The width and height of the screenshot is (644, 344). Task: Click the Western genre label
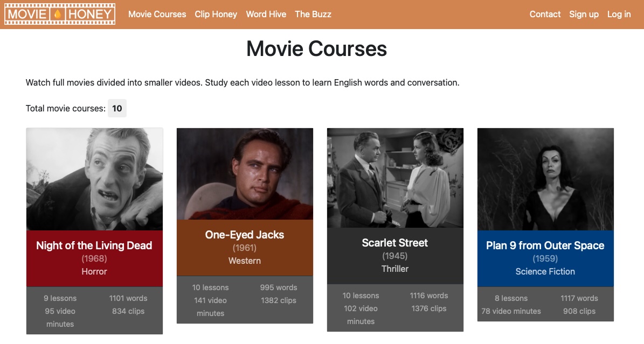245,261
